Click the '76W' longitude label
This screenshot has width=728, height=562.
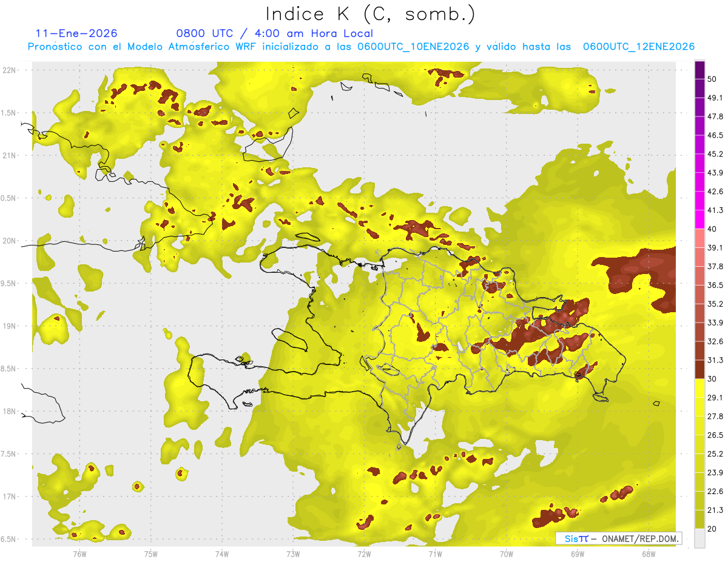(79, 554)
